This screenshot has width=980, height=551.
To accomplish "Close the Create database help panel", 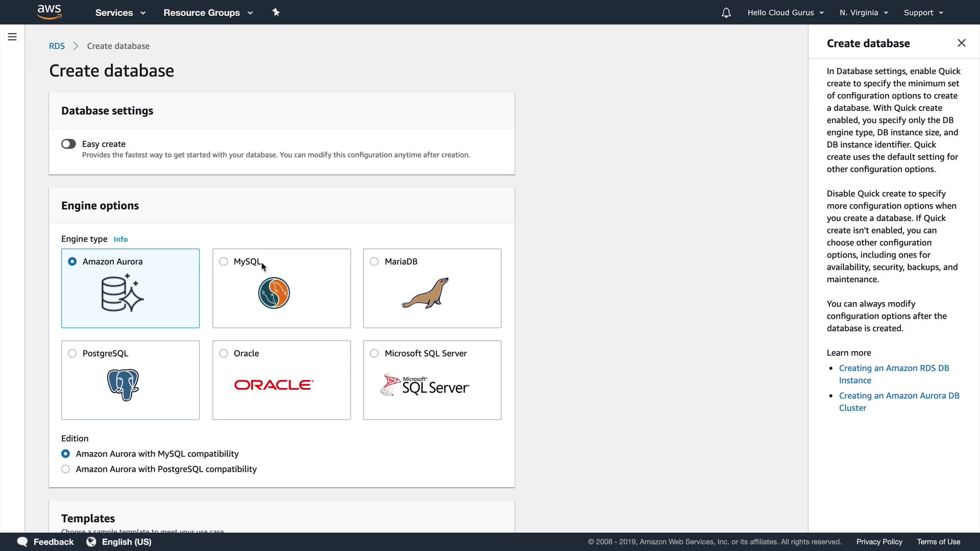I will pos(961,43).
